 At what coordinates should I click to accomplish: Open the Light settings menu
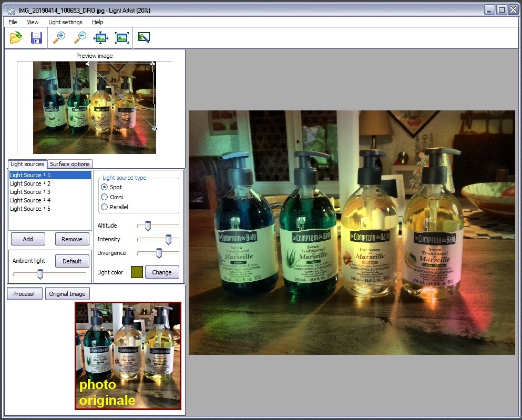click(x=65, y=22)
